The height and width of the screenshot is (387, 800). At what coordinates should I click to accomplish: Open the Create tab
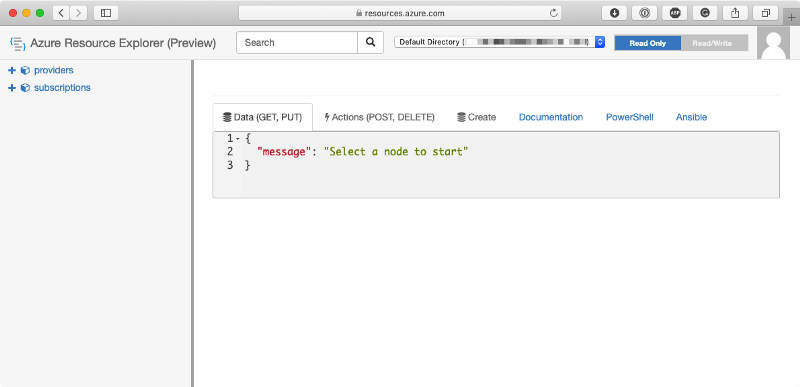477,117
